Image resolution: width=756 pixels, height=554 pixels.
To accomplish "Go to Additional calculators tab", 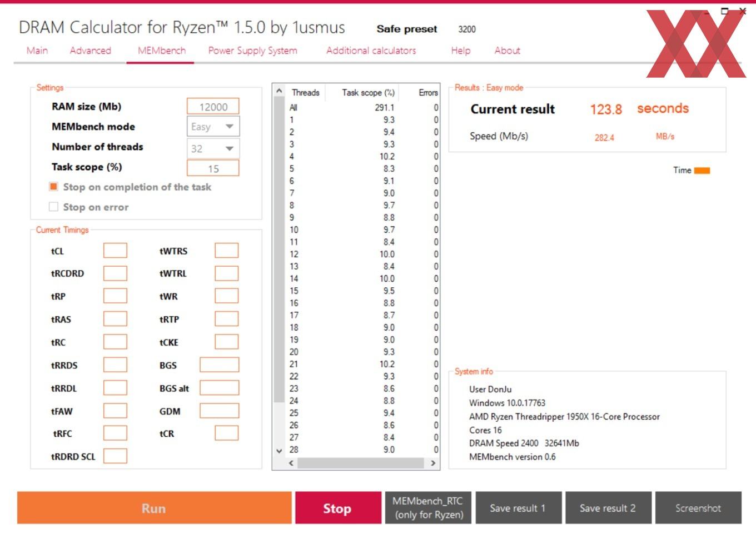I will (x=371, y=51).
